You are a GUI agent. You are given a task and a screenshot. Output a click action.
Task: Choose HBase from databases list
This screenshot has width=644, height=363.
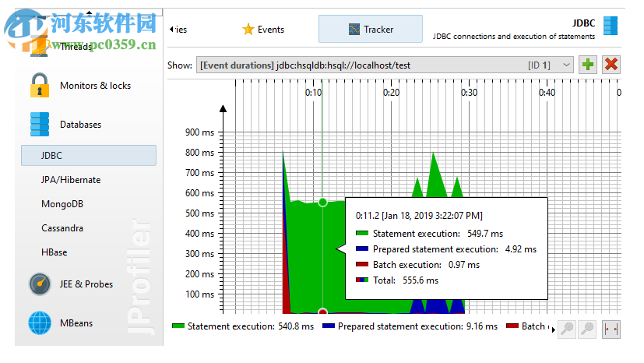(x=55, y=252)
